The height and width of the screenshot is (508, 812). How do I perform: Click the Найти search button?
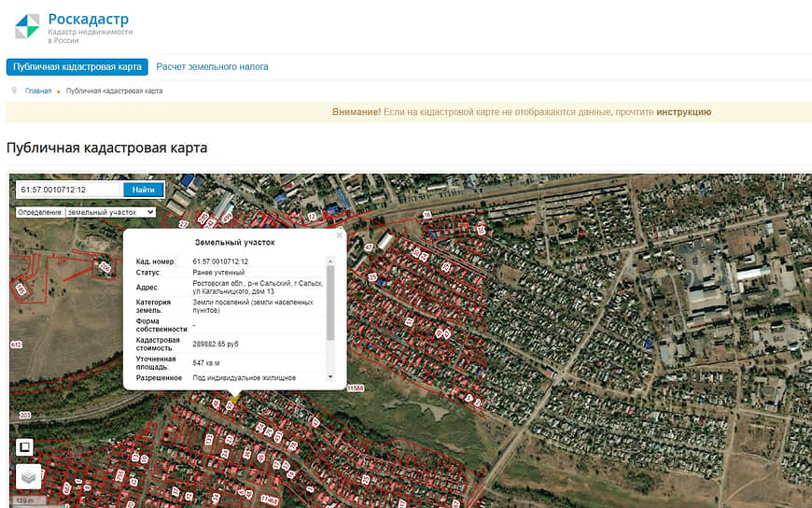[x=144, y=190]
